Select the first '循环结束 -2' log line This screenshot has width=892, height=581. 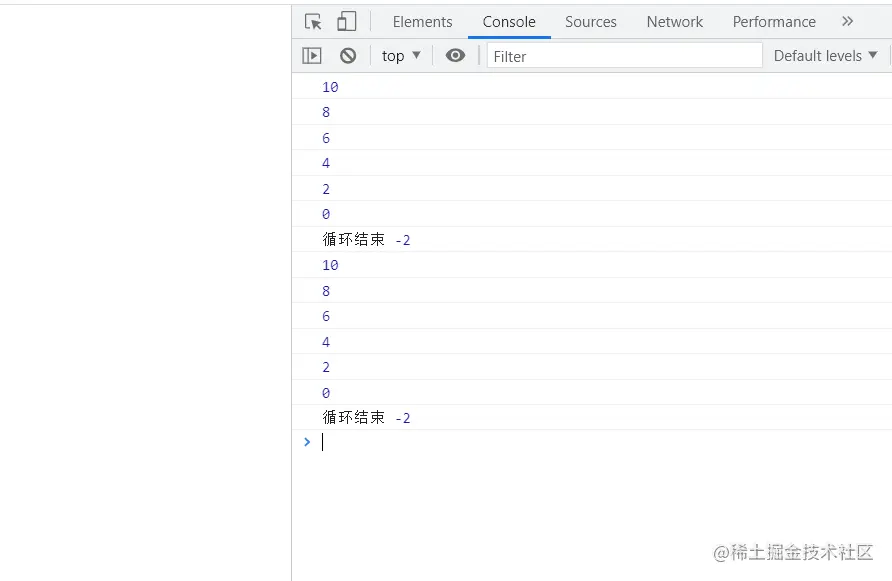pos(366,240)
